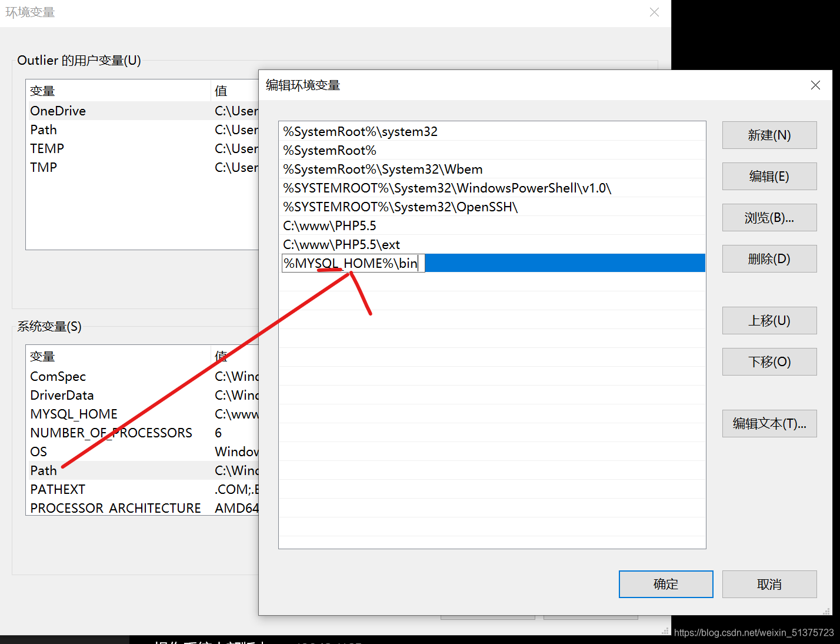Select the %SystemRoot% entry
Image resolution: width=840 pixels, height=644 pixels.
click(492, 150)
